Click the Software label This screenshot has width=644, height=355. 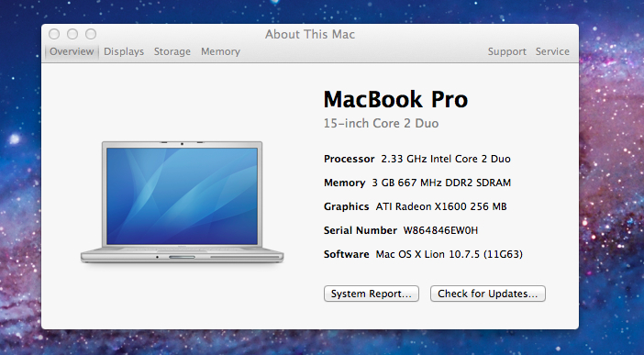(x=346, y=254)
